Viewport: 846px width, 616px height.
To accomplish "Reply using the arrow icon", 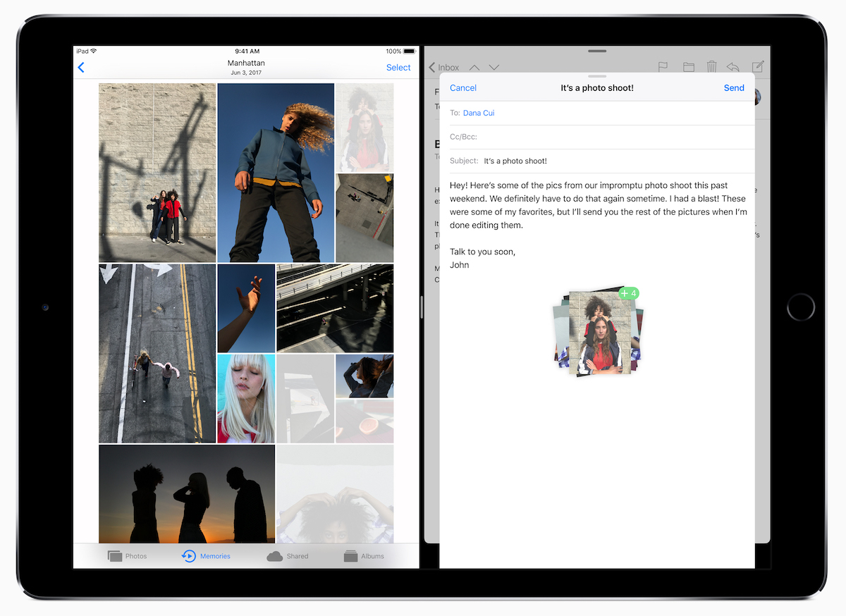I will (x=732, y=66).
